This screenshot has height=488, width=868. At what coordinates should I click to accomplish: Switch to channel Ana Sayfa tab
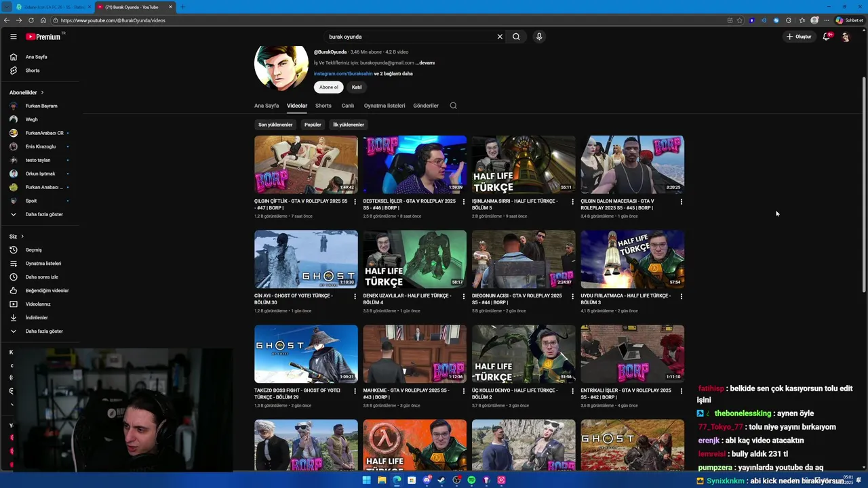[267, 106]
